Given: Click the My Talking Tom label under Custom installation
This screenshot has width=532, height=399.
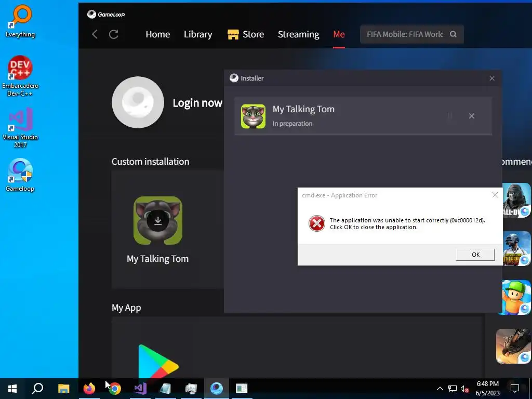Looking at the screenshot, I should click(x=158, y=259).
